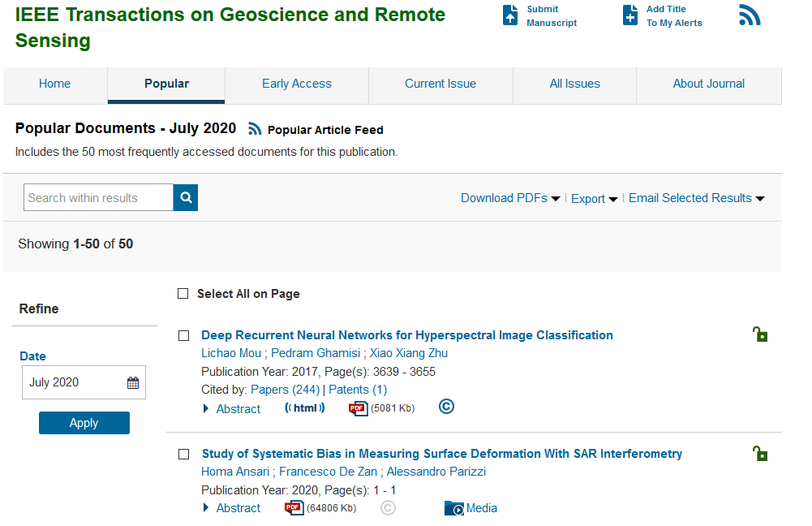The image size is (812, 526).
Task: Open the PDF icon for SAR Interferometry article
Action: [294, 508]
